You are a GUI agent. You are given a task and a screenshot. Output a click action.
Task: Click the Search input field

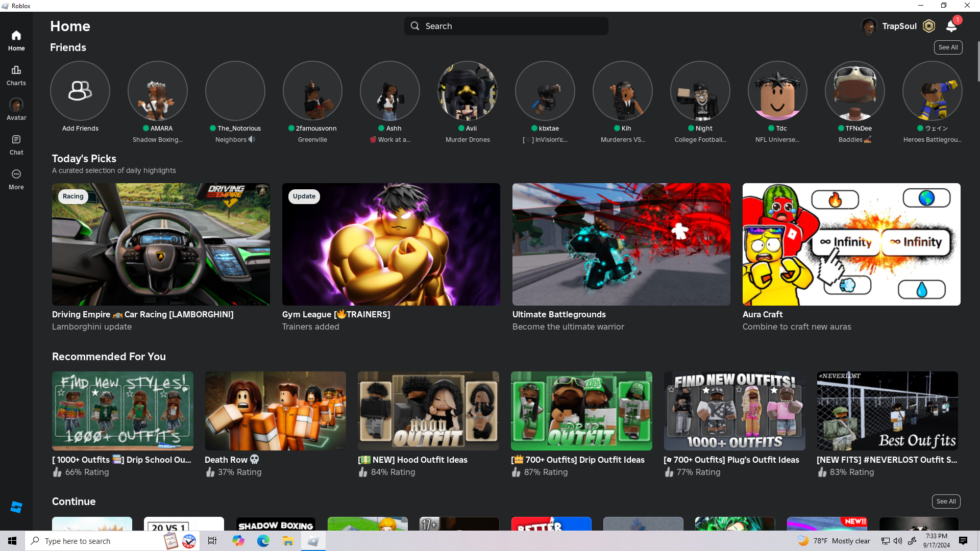[x=506, y=26]
